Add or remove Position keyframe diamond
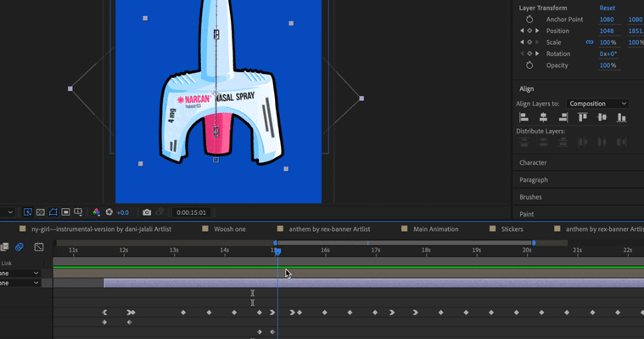Screen dimensions: 644x339 click(x=529, y=31)
